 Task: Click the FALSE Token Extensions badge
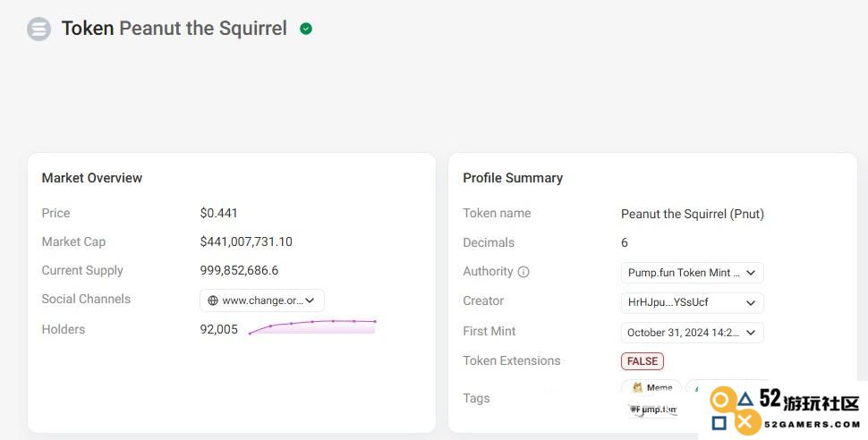642,361
